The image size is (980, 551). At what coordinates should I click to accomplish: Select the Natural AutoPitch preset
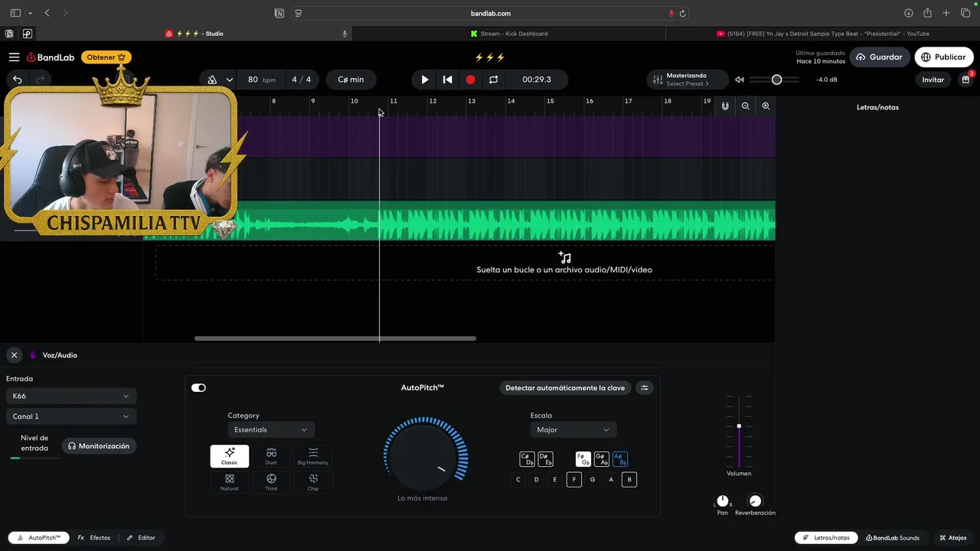click(230, 482)
